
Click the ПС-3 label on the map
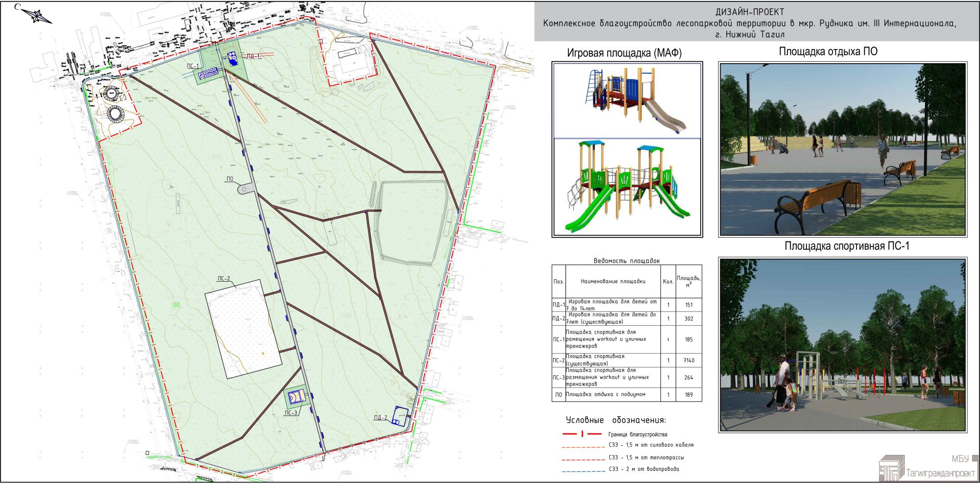[291, 412]
